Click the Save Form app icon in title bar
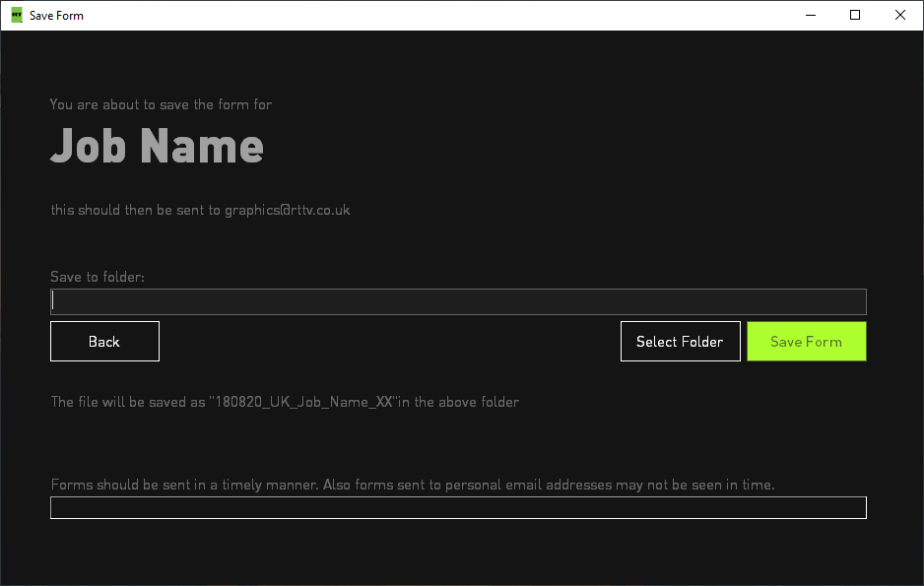This screenshot has height=586, width=924. coord(17,16)
